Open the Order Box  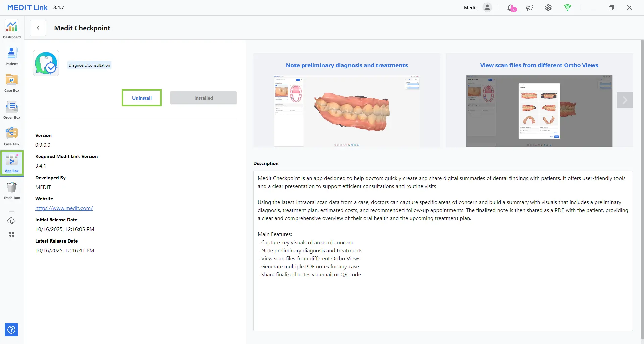[x=12, y=110]
